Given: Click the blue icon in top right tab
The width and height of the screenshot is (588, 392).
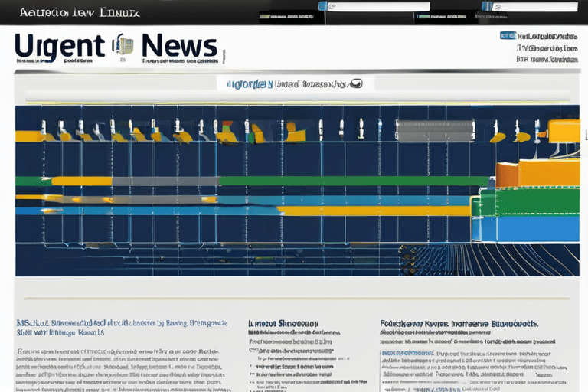Looking at the screenshot, I should [487, 6].
